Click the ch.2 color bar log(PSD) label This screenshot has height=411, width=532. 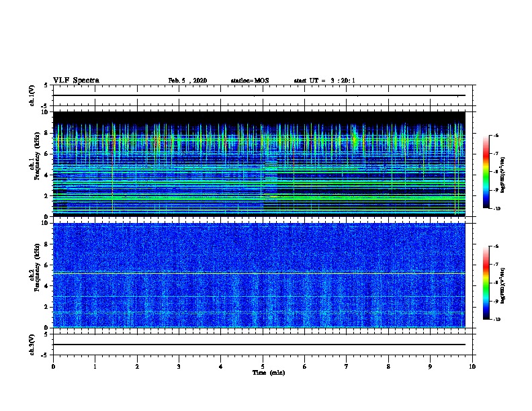[502, 286]
